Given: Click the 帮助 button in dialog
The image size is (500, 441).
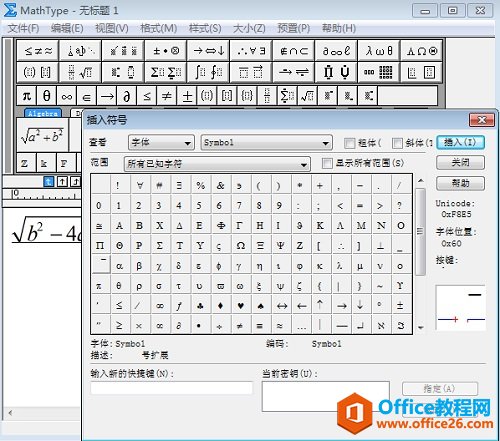Looking at the screenshot, I should (460, 183).
